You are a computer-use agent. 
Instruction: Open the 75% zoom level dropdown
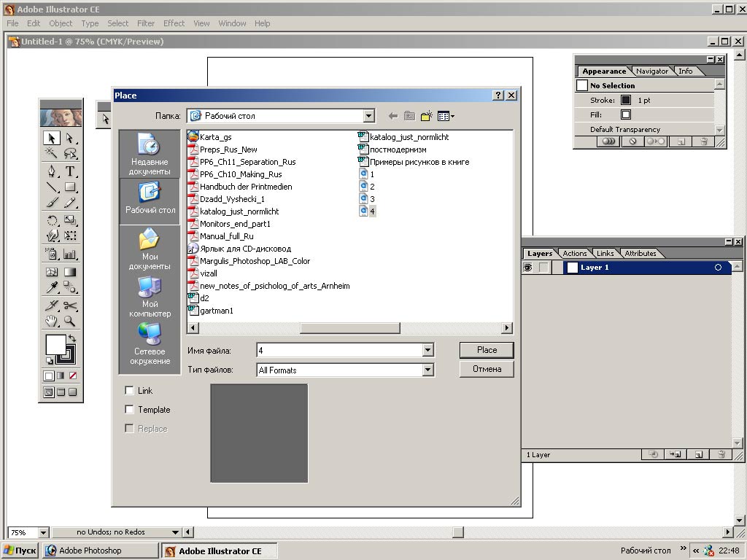[x=43, y=532]
